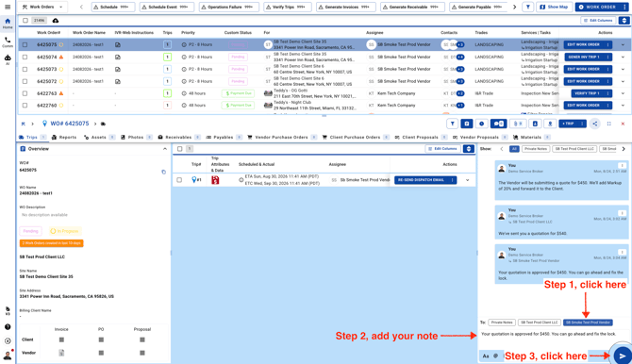The width and height of the screenshot is (632, 364).
Task: Filter notes by All chip
Action: tap(514, 149)
